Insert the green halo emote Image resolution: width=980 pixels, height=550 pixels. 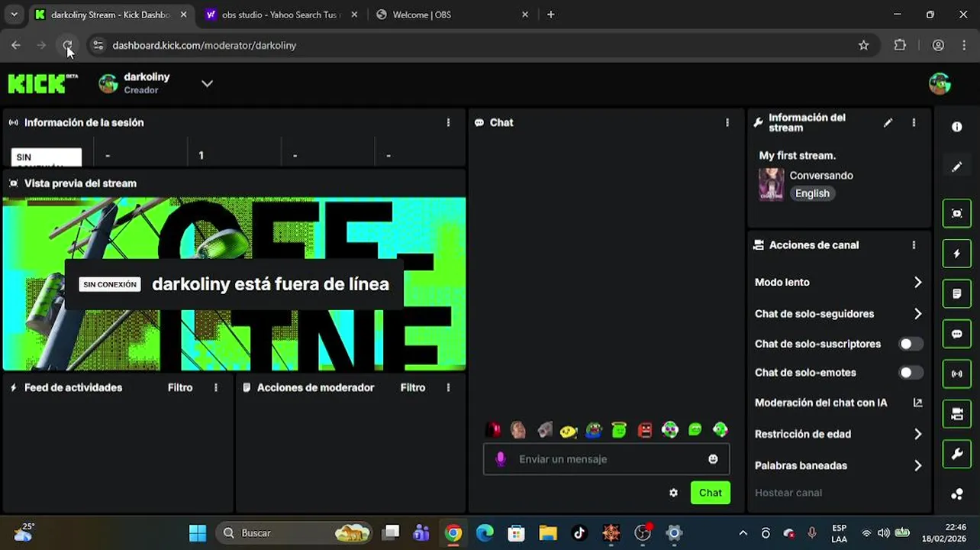coord(619,430)
